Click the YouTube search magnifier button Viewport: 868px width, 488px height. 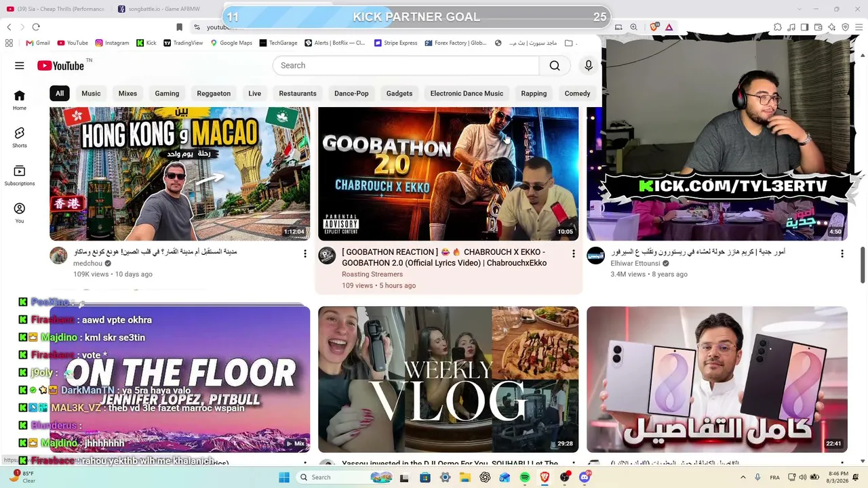click(x=555, y=66)
